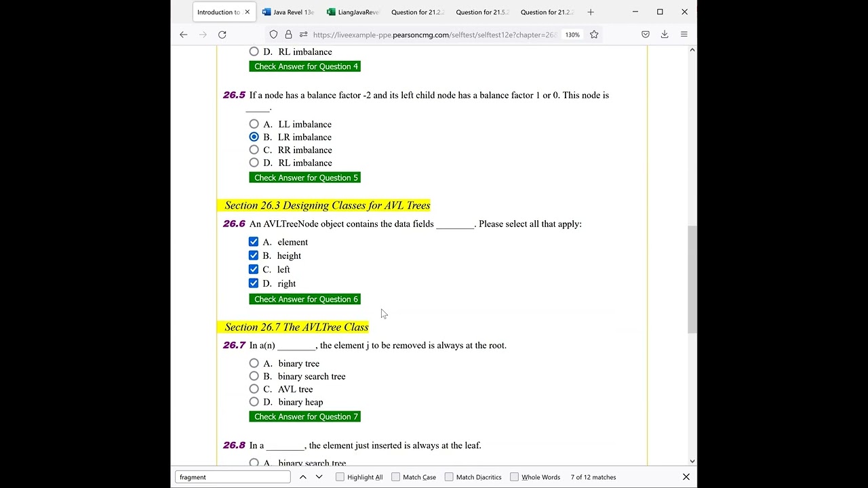Click Check Answer for Question 7

(305, 417)
